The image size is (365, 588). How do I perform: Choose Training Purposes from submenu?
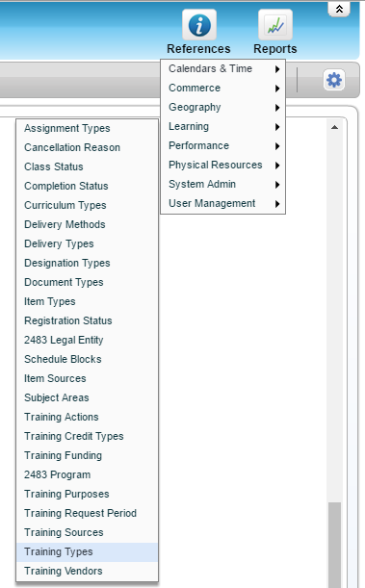point(87,495)
